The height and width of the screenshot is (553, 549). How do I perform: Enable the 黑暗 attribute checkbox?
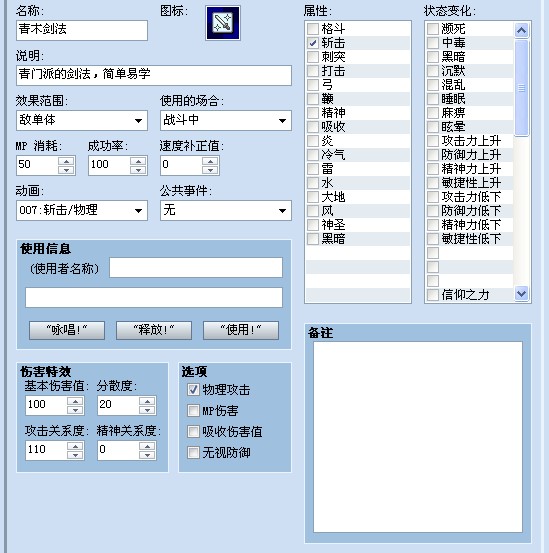click(x=313, y=239)
